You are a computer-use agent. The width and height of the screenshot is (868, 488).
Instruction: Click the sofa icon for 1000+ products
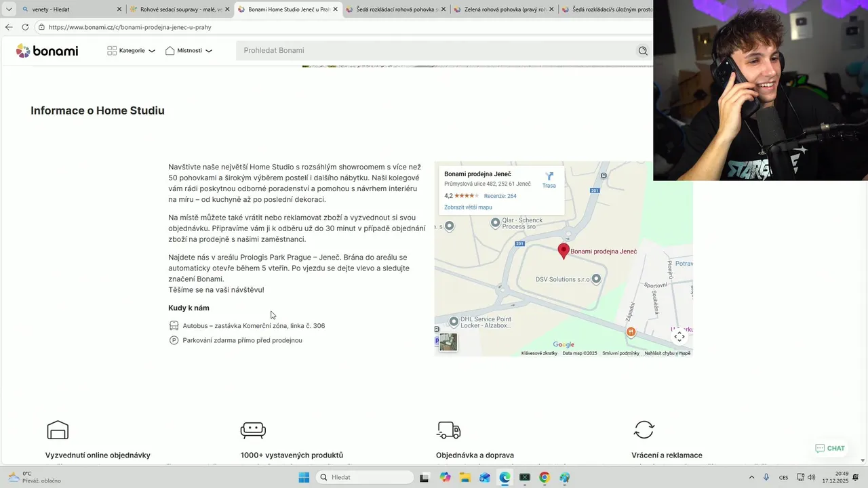[x=253, y=430]
